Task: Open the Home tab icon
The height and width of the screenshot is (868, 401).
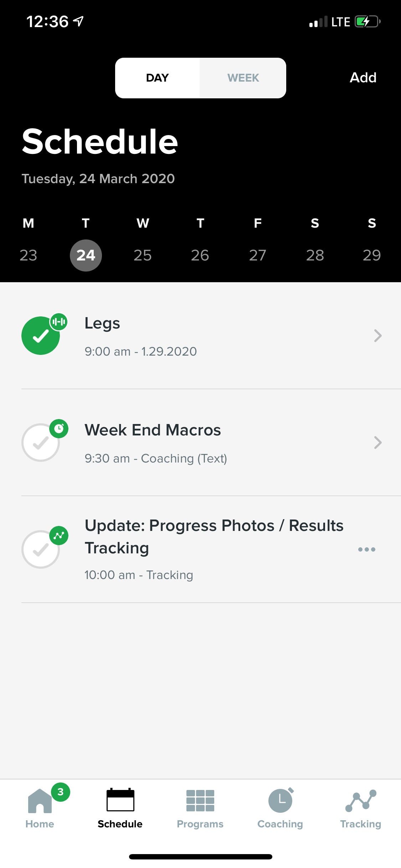Action: (40, 801)
